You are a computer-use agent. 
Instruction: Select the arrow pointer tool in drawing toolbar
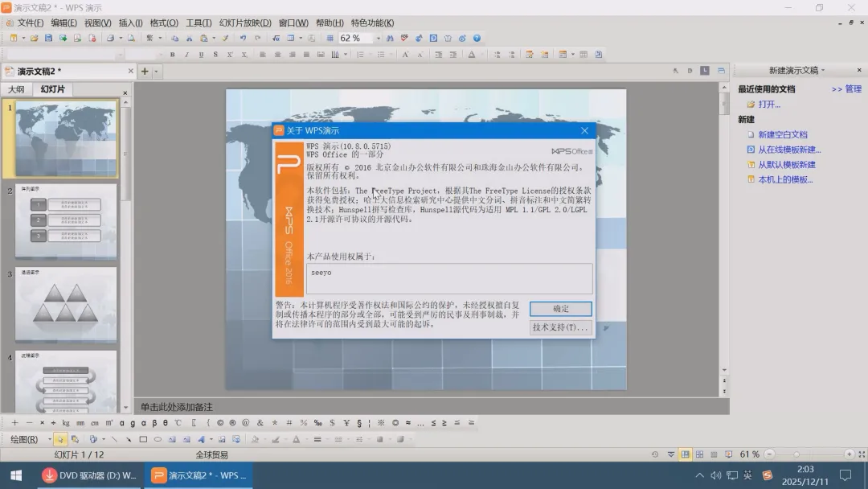pos(60,439)
